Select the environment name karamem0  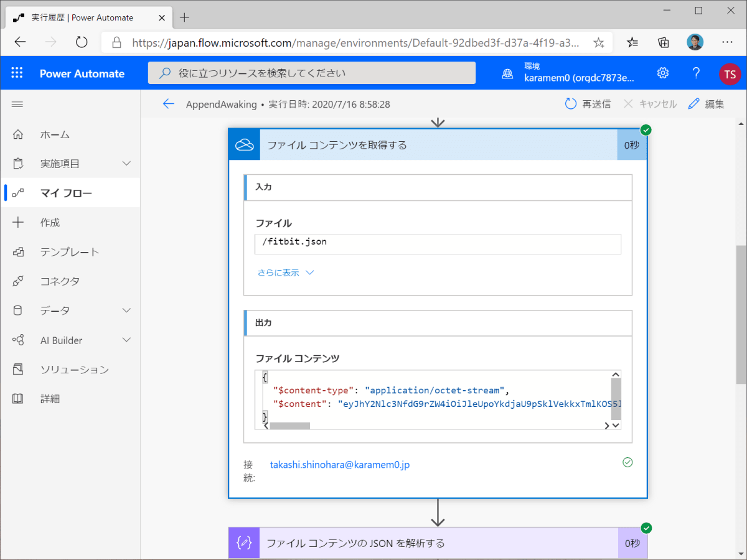580,78
